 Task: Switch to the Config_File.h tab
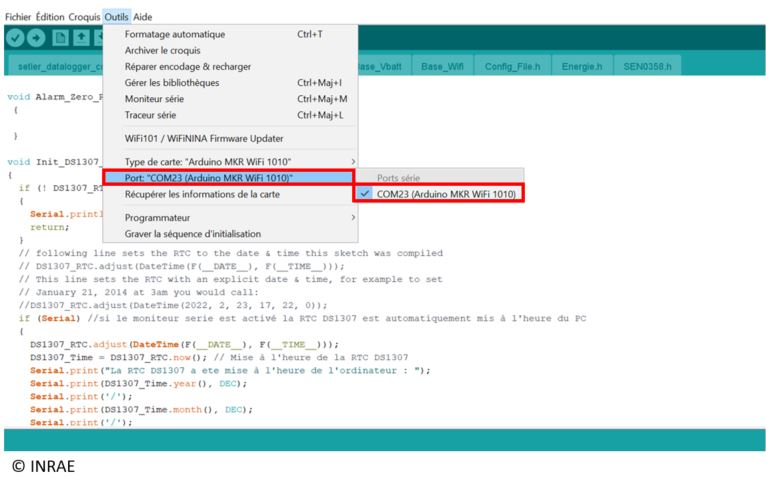(512, 67)
